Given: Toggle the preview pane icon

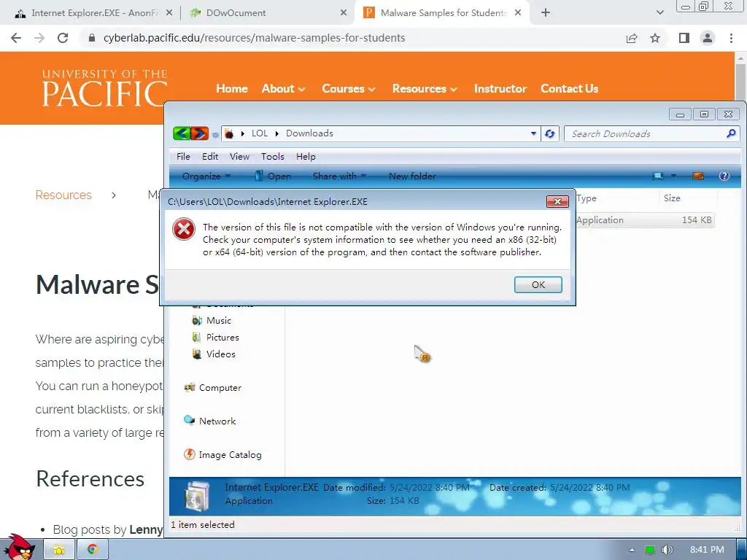Looking at the screenshot, I should pos(698,176).
